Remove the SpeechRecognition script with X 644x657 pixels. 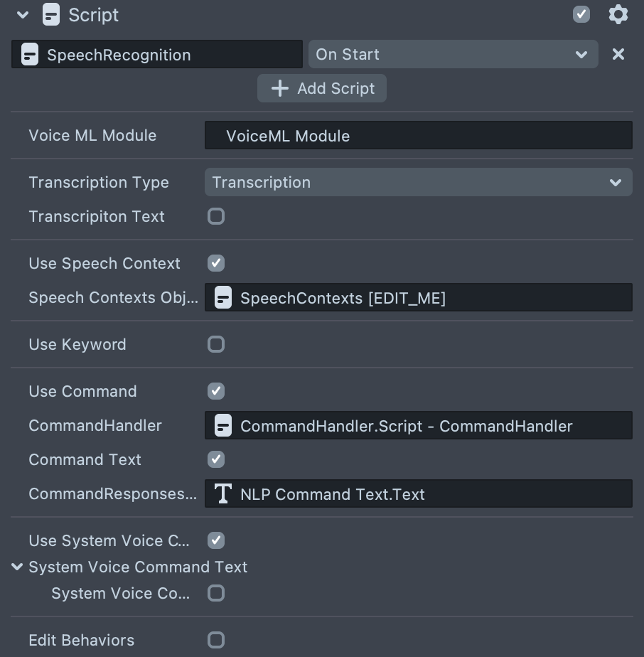tap(618, 54)
